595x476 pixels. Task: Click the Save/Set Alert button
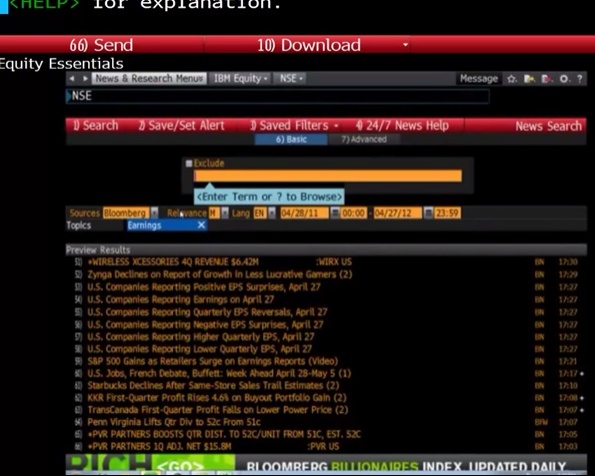click(x=181, y=125)
